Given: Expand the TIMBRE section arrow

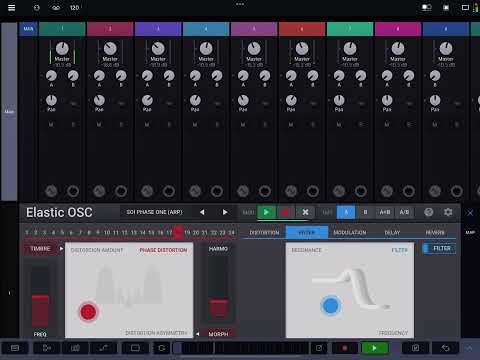Looking at the screenshot, I should pyautogui.click(x=61, y=249).
